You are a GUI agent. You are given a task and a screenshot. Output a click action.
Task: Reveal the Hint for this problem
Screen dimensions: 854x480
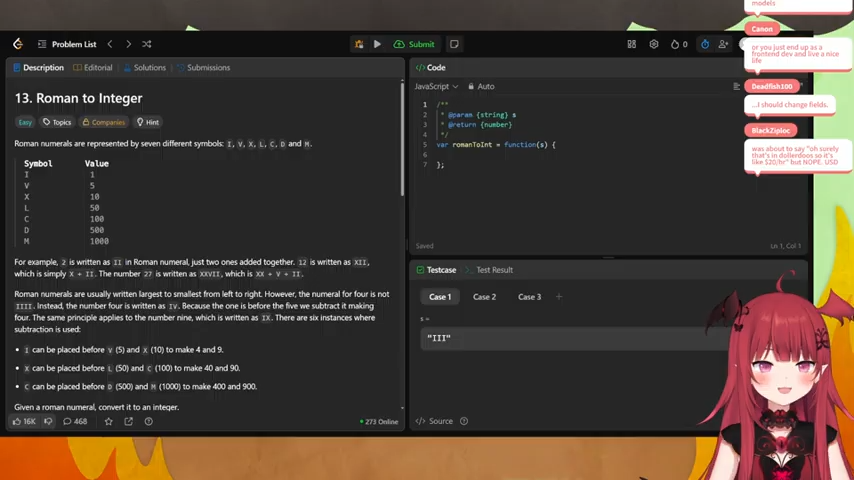148,122
